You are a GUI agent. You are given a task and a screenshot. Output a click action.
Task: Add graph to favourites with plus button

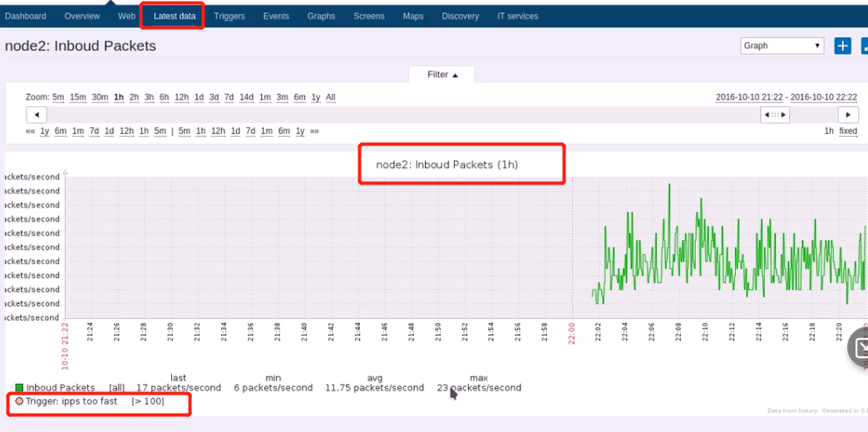pos(842,46)
